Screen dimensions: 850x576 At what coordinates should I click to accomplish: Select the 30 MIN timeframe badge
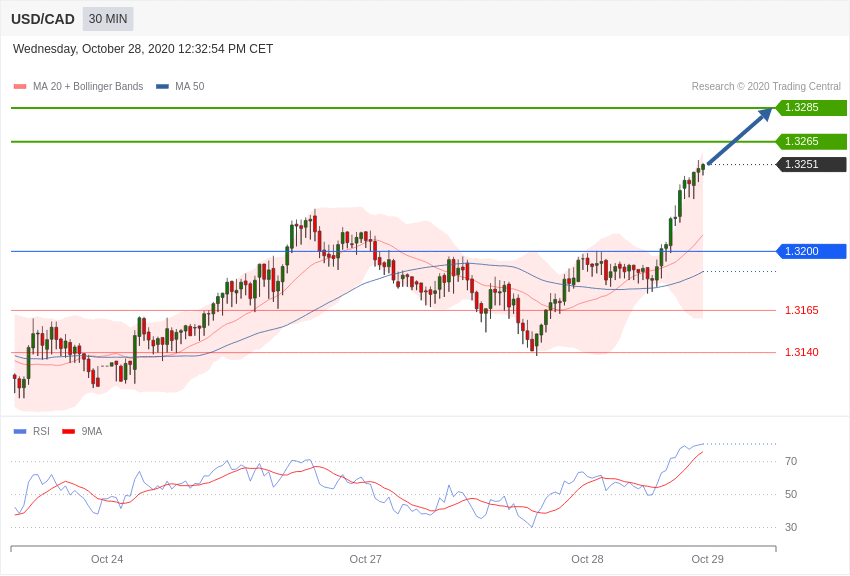coord(108,19)
